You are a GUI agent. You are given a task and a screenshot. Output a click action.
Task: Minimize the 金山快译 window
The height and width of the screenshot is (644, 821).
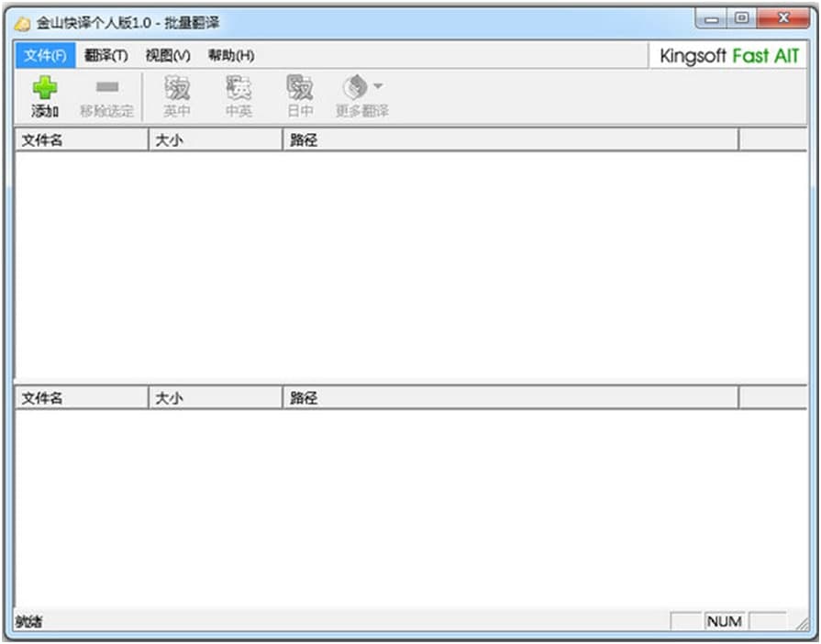coord(712,19)
